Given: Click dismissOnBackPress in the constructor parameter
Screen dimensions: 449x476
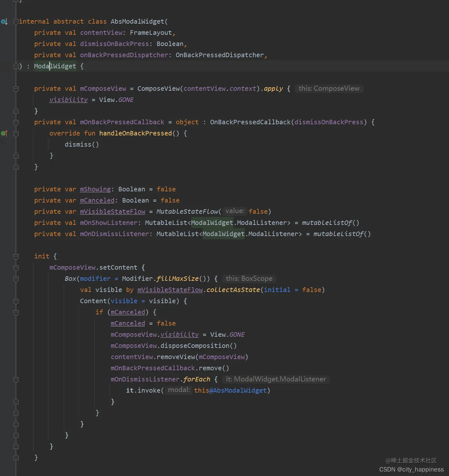Looking at the screenshot, I should 115,44.
